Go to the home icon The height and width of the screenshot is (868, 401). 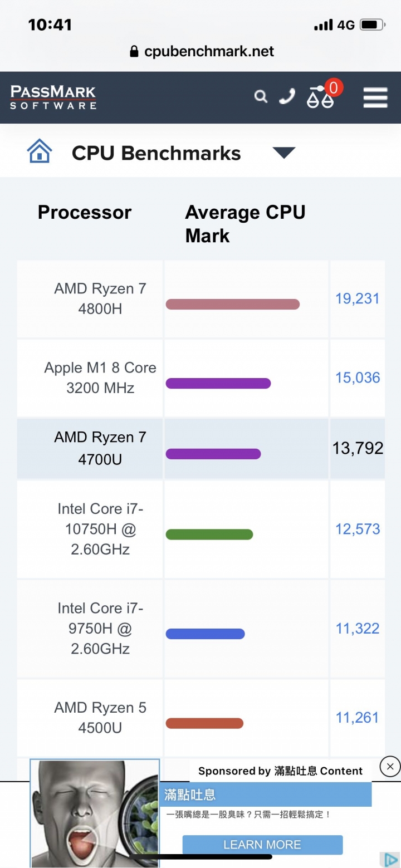click(40, 151)
